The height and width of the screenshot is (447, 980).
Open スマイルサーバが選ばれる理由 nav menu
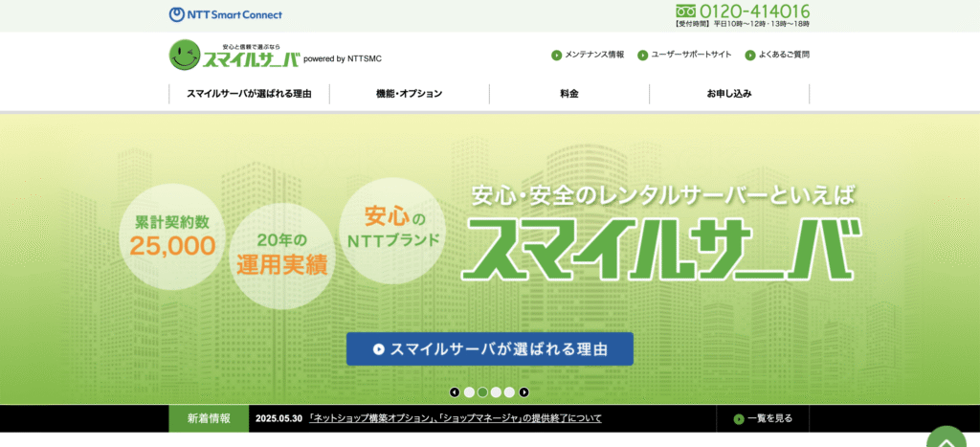(249, 94)
